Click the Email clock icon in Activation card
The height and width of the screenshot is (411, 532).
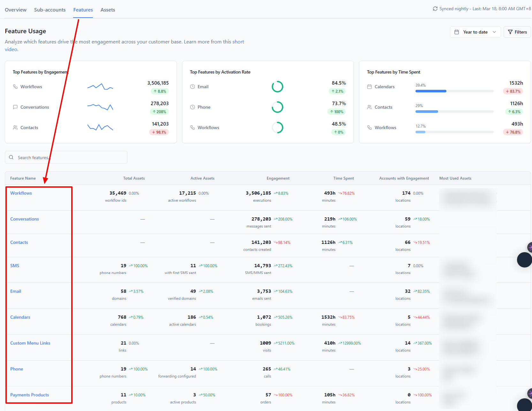pos(193,87)
